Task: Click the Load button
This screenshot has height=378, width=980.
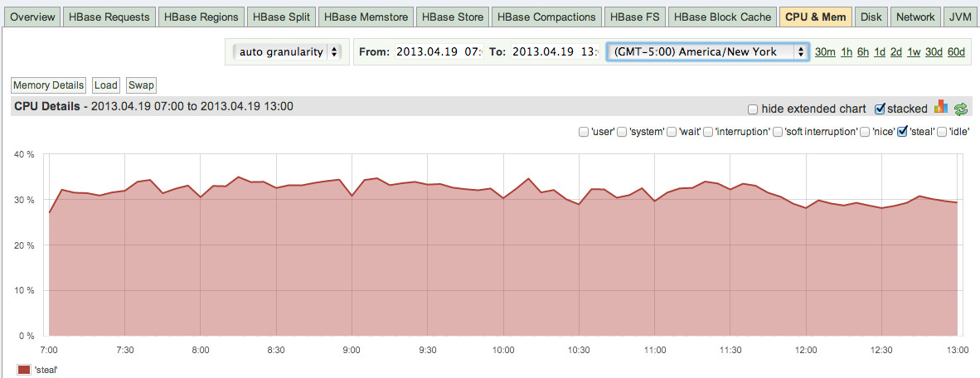Action: point(105,85)
